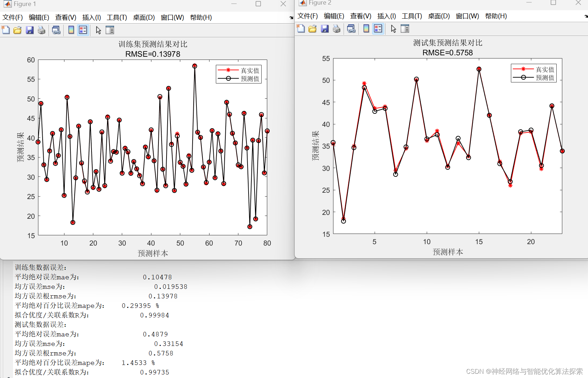The image size is (588, 378).
Task: Click value 0.33154 in command output
Action: [169, 344]
